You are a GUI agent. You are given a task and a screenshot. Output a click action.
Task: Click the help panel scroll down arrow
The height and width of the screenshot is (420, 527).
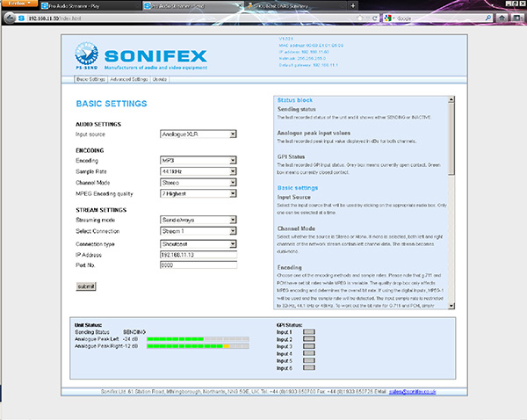(x=451, y=306)
